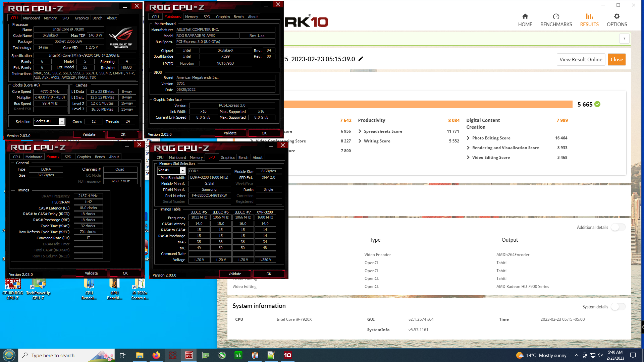The height and width of the screenshot is (362, 644).
Task: Open the CPU Benchmarks desktop folder
Action: tap(89, 289)
